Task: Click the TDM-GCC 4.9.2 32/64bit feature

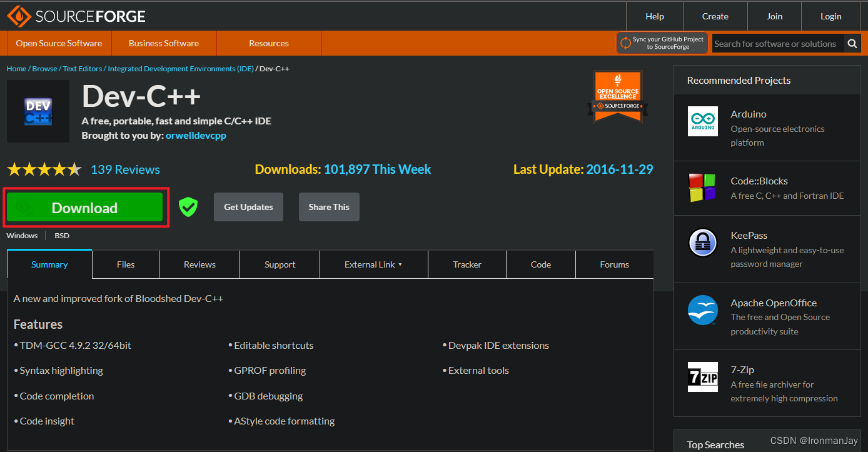Action: click(x=75, y=345)
